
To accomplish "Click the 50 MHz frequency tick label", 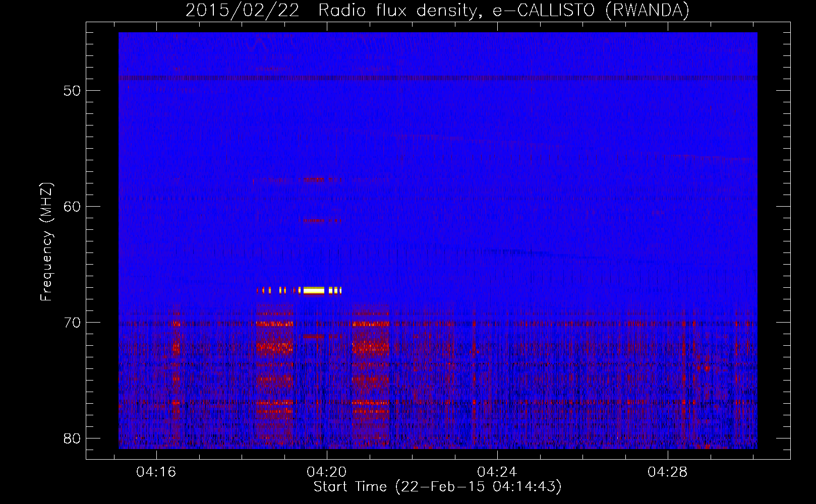I will 72,91.
